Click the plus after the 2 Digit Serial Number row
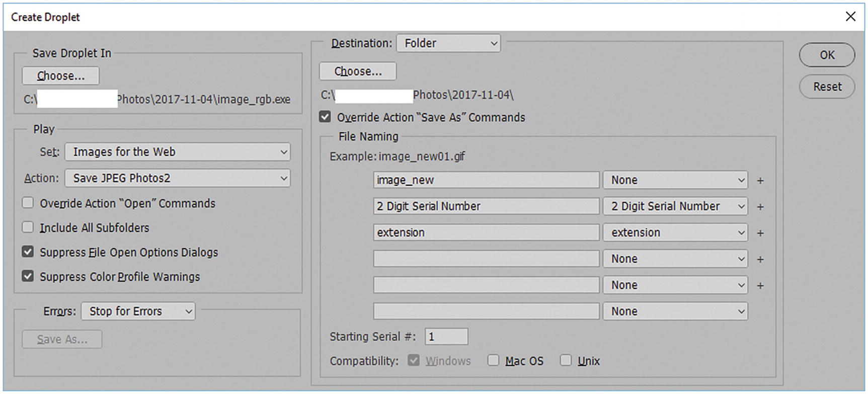 point(760,207)
